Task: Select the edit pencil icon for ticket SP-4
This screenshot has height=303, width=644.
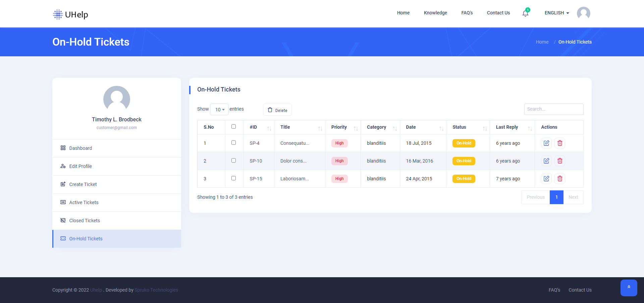Action: pyautogui.click(x=546, y=143)
